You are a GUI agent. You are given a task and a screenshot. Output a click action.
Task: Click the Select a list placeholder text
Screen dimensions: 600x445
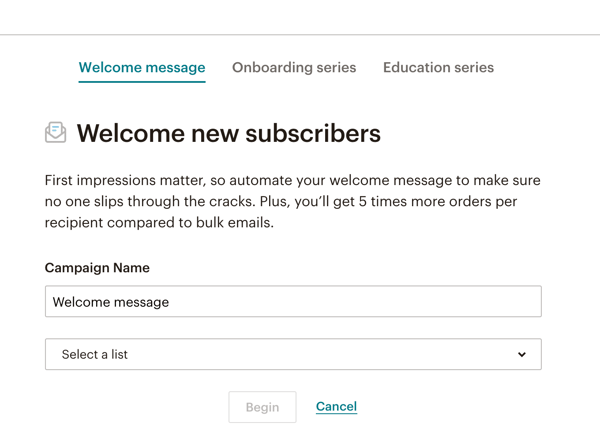(x=95, y=354)
